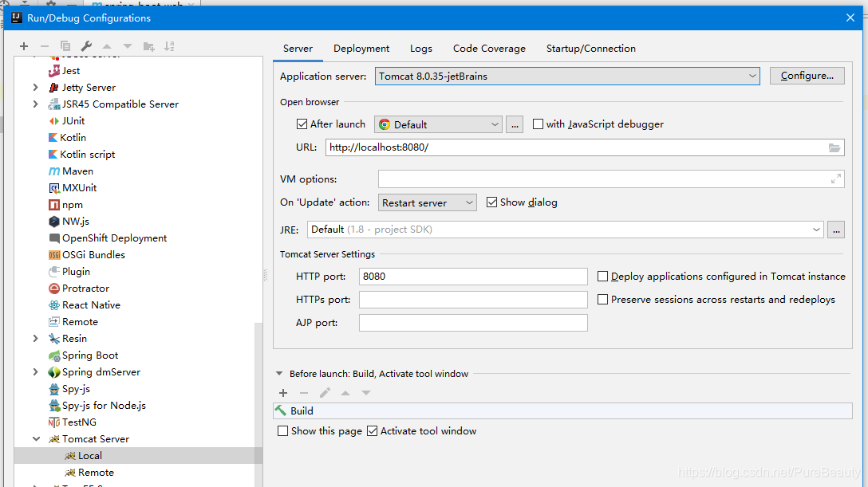Enable Deploy applications configured in Tomcat instance
Image resolution: width=868 pixels, height=487 pixels.
coord(603,277)
